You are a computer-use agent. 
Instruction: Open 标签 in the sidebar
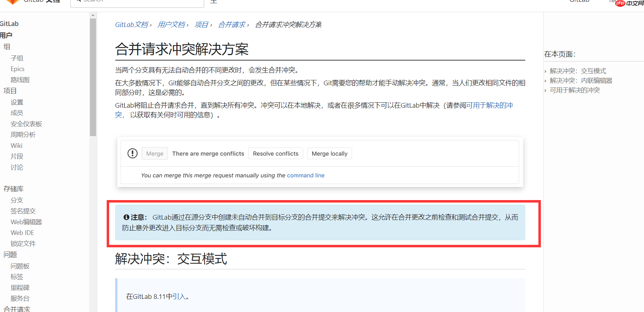pyautogui.click(x=17, y=277)
